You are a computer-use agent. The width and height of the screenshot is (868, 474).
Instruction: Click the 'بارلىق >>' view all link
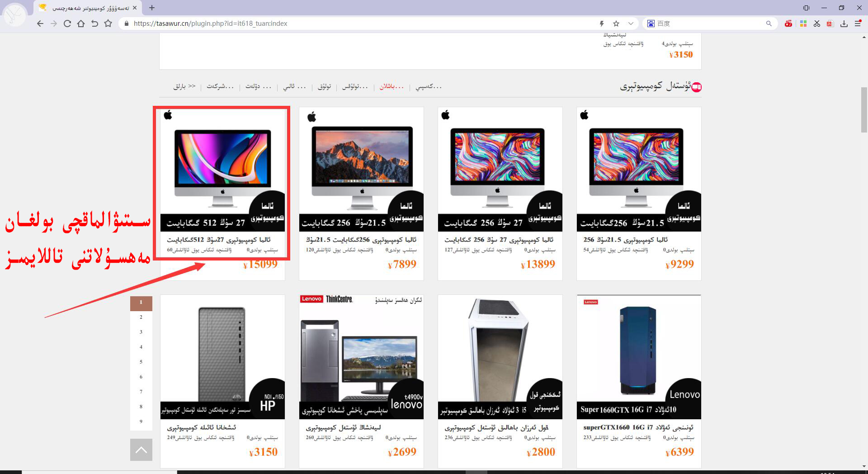tap(184, 86)
